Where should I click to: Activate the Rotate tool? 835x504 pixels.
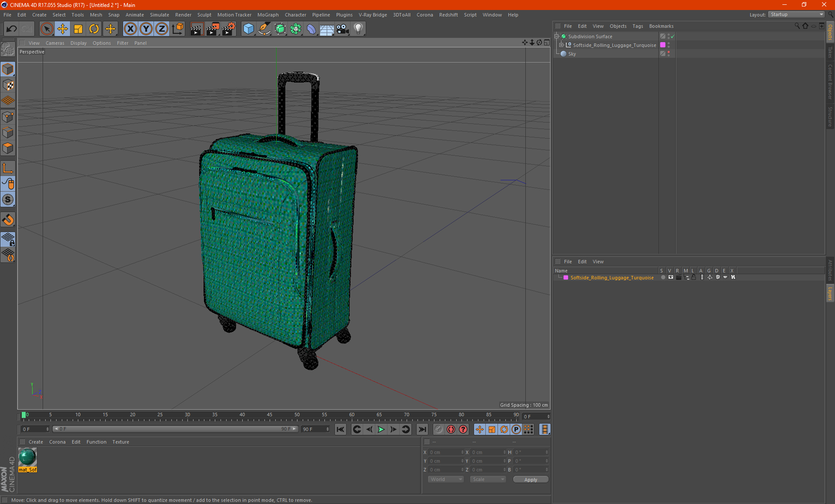pyautogui.click(x=94, y=29)
